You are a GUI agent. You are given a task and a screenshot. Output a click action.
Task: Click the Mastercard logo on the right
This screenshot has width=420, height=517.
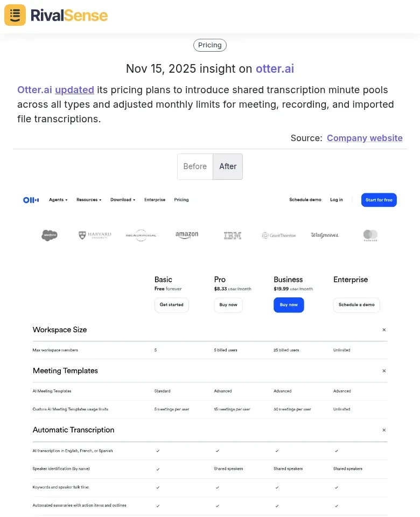tap(370, 235)
